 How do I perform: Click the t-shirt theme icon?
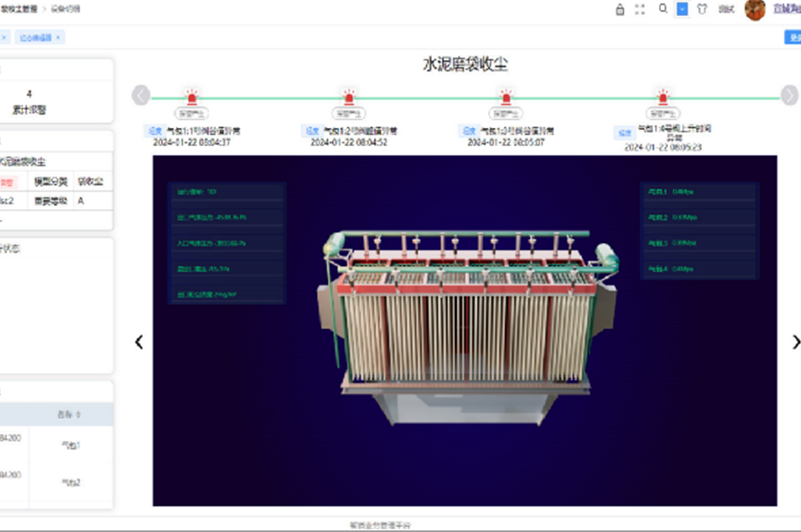701,9
